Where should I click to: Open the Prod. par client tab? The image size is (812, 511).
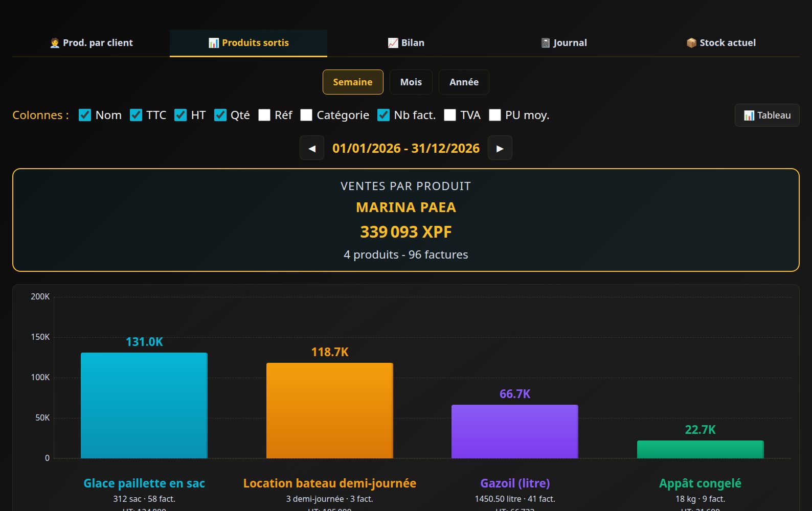tap(91, 43)
